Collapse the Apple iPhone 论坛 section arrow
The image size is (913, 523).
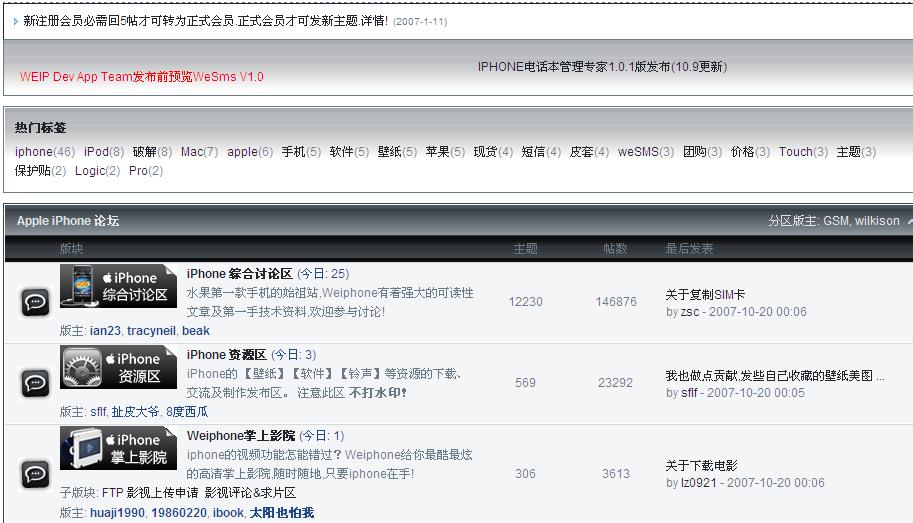pos(910,221)
